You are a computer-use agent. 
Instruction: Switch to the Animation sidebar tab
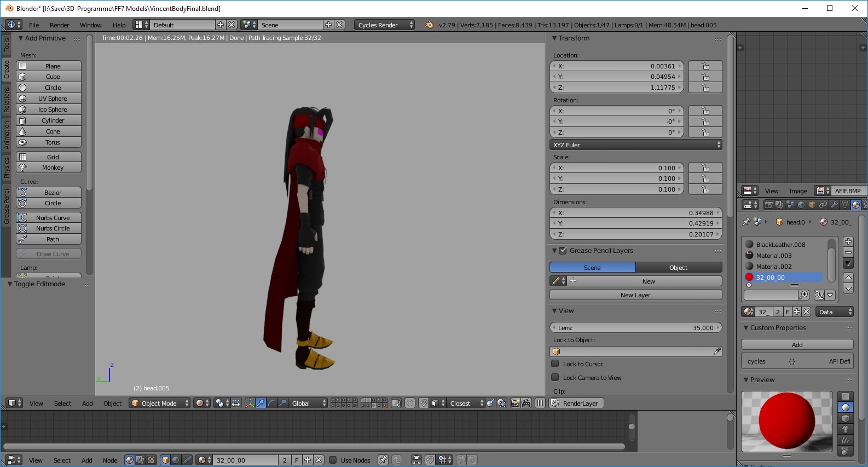coord(7,135)
